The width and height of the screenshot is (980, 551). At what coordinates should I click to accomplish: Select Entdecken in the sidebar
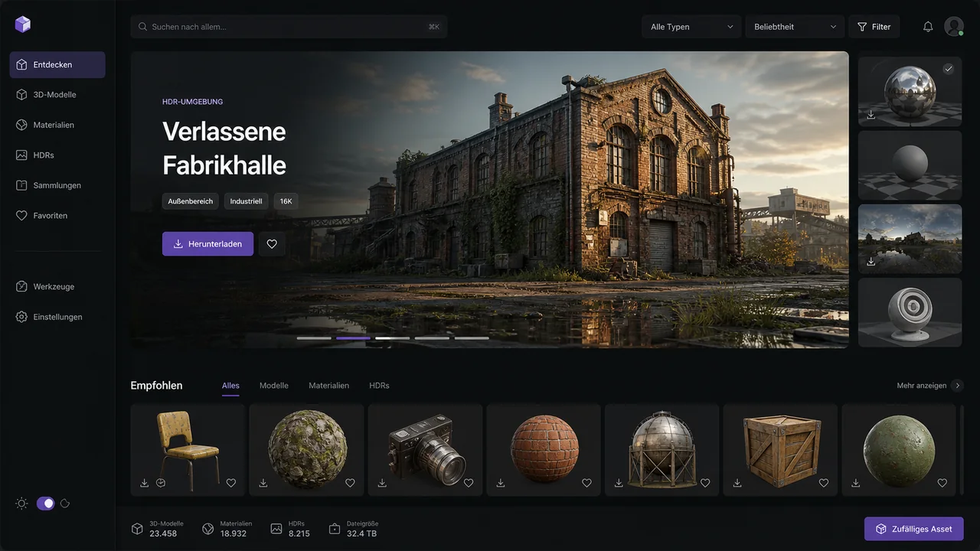point(57,65)
